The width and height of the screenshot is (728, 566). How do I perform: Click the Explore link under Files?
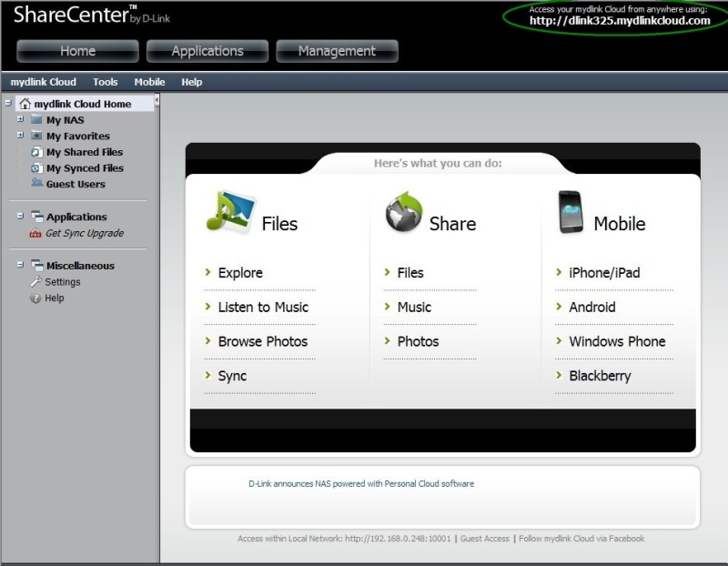240,273
